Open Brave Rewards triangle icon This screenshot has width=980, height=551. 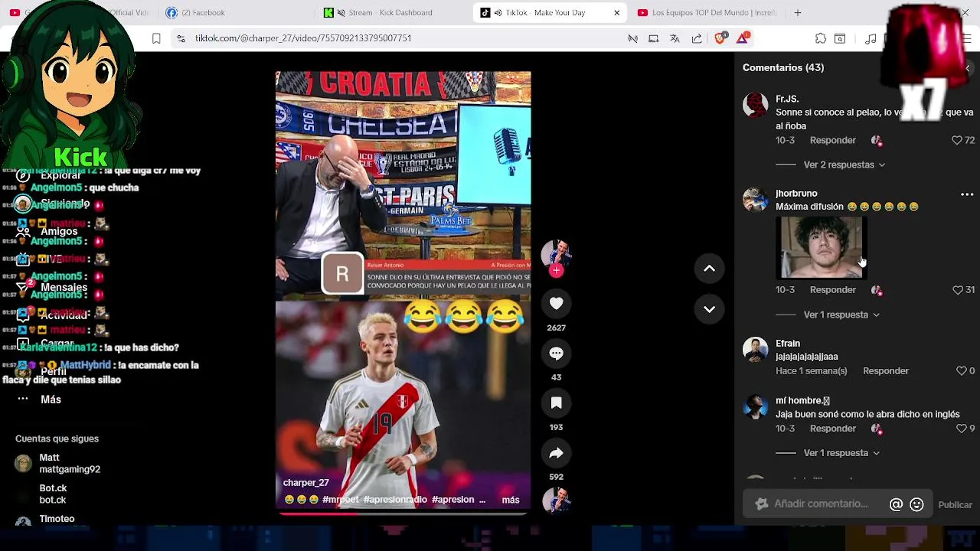pos(743,38)
